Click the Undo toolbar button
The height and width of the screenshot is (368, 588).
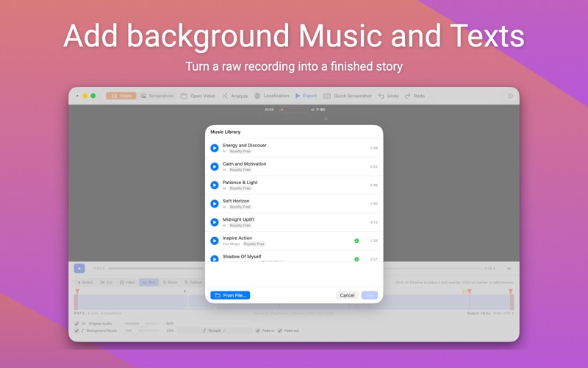click(389, 96)
